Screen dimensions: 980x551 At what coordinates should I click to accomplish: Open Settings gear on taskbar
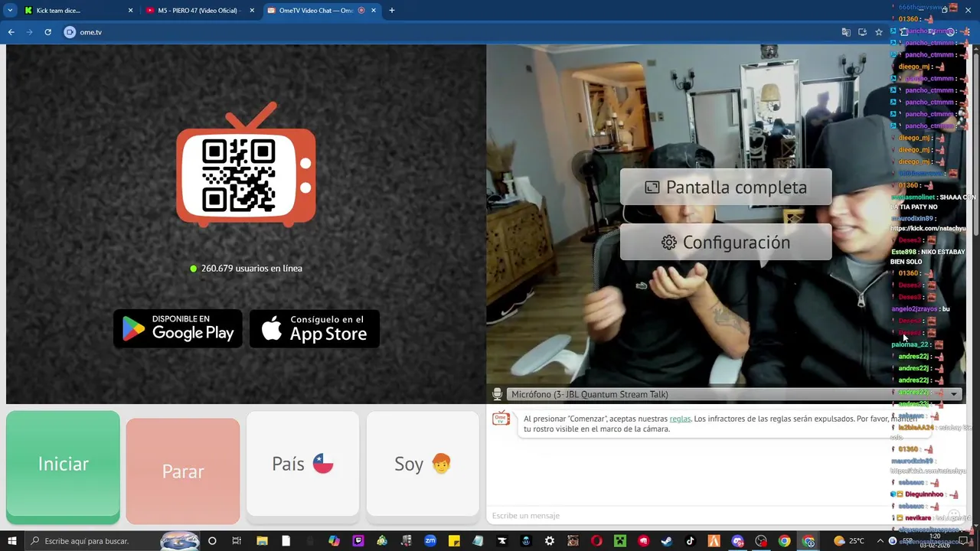[549, 541]
